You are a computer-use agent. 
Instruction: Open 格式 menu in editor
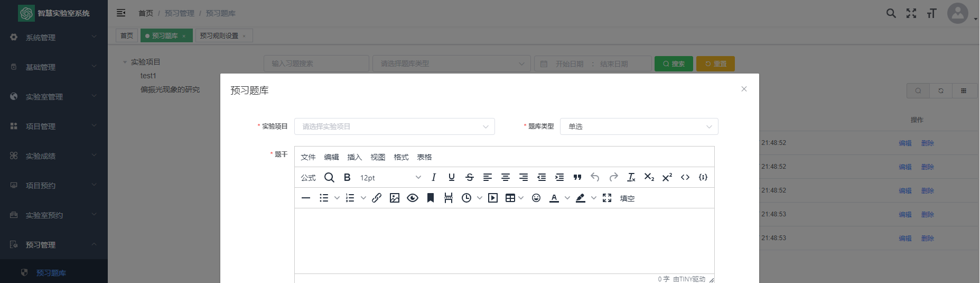point(401,157)
